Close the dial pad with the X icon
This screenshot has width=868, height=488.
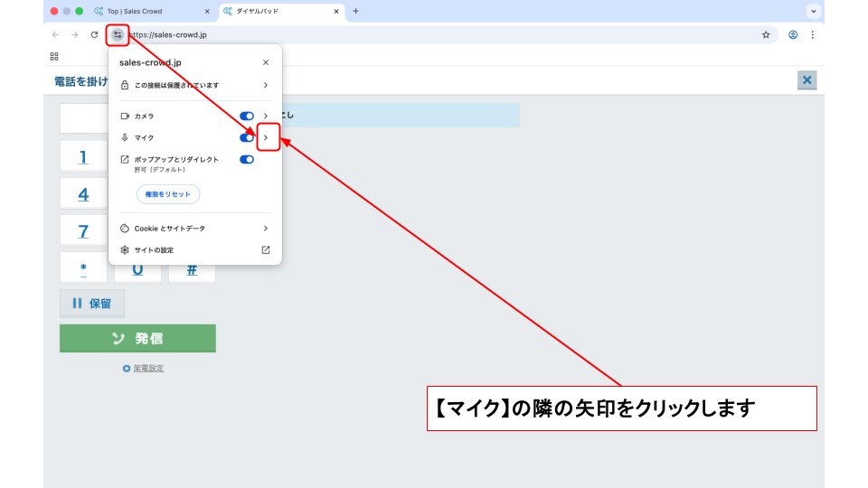pos(807,80)
